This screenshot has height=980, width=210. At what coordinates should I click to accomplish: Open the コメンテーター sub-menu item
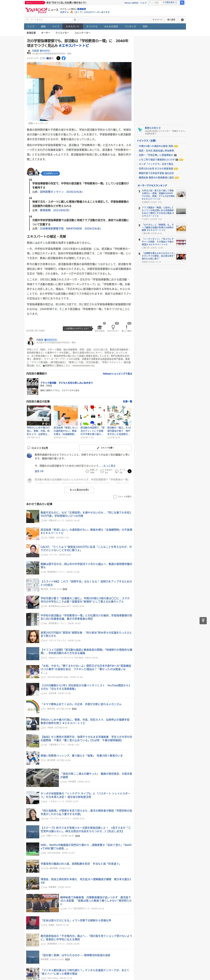tap(82, 33)
